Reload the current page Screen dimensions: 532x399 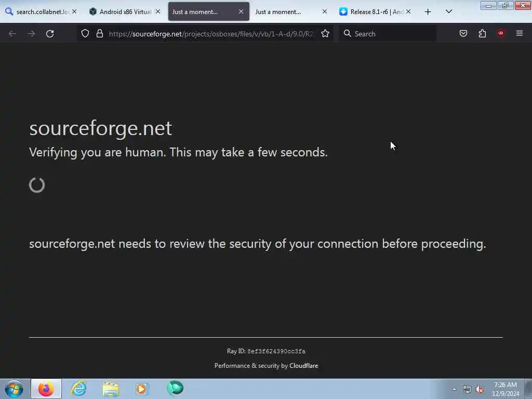[x=50, y=34]
